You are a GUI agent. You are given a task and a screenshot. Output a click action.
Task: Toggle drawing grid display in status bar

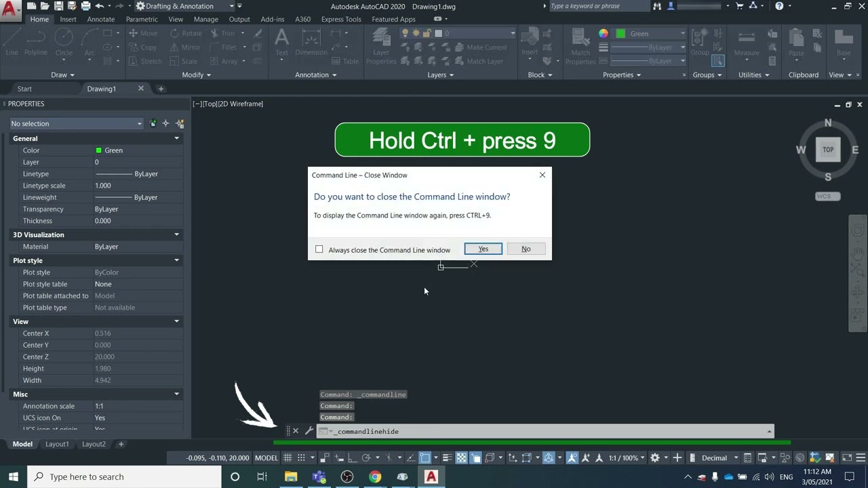pyautogui.click(x=288, y=458)
